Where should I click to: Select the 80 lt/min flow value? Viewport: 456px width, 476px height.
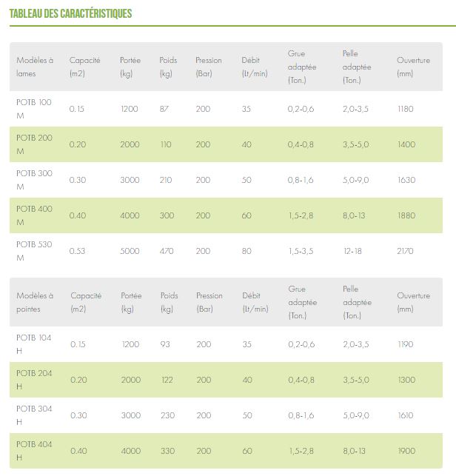[x=247, y=251]
